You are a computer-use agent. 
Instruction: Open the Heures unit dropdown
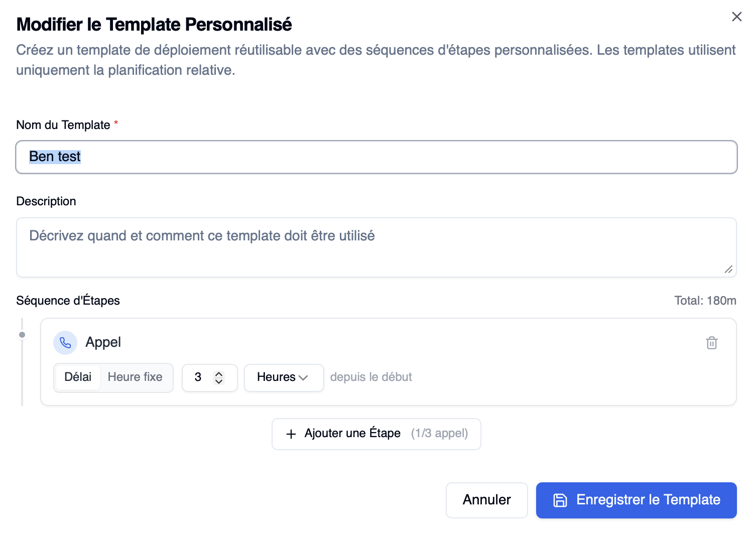point(284,377)
